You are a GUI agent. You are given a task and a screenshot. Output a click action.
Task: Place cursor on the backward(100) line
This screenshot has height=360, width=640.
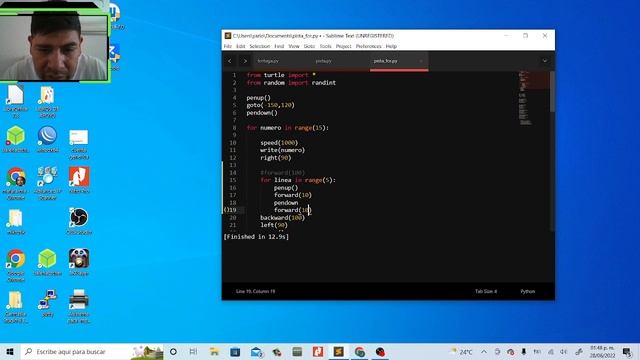tap(282, 218)
